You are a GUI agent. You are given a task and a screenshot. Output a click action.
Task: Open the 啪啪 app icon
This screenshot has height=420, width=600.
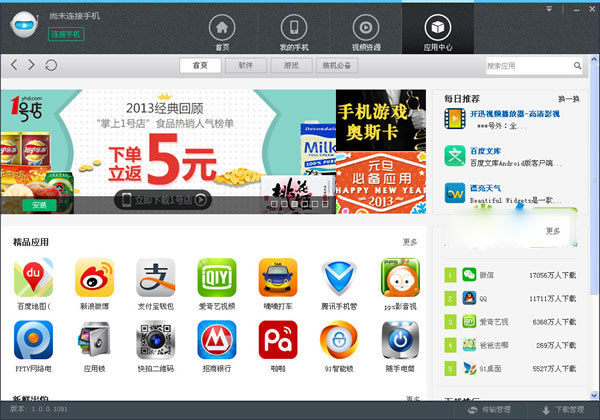point(278,340)
